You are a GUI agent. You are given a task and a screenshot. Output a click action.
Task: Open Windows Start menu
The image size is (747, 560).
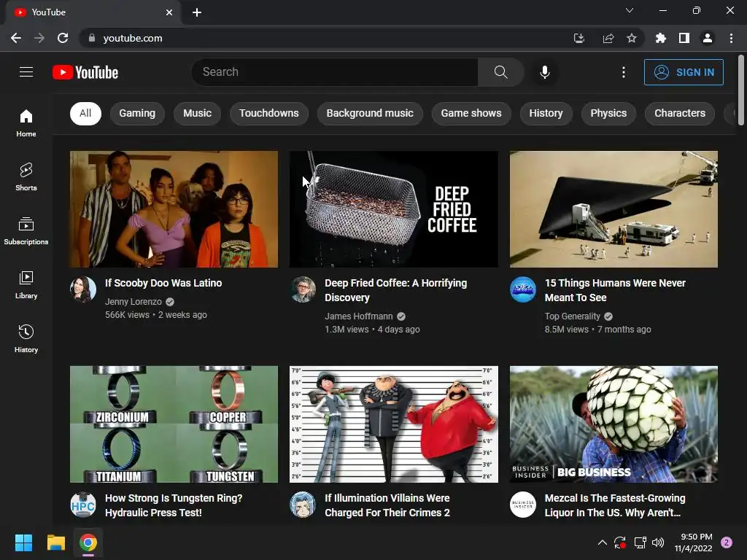click(23, 542)
